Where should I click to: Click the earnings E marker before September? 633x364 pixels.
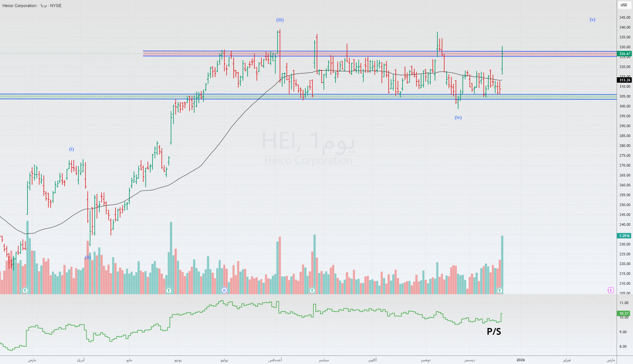(312, 290)
